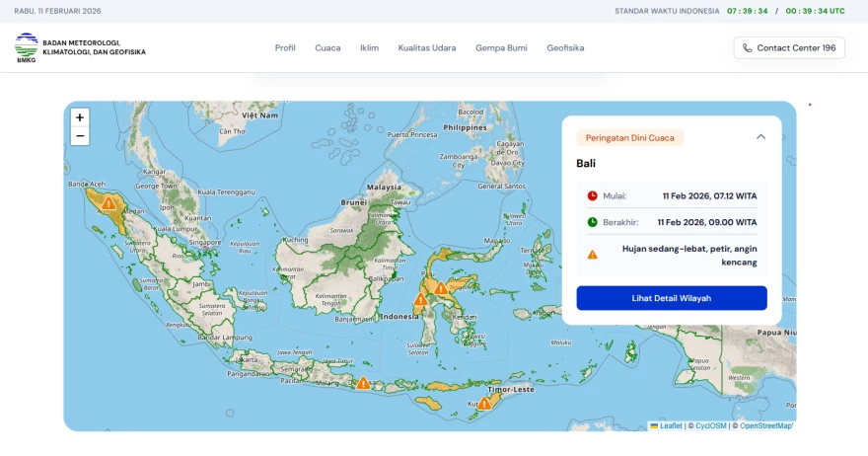Click the Kuala Terengganu label on the map
The height and width of the screenshot is (456, 868).
227,191
